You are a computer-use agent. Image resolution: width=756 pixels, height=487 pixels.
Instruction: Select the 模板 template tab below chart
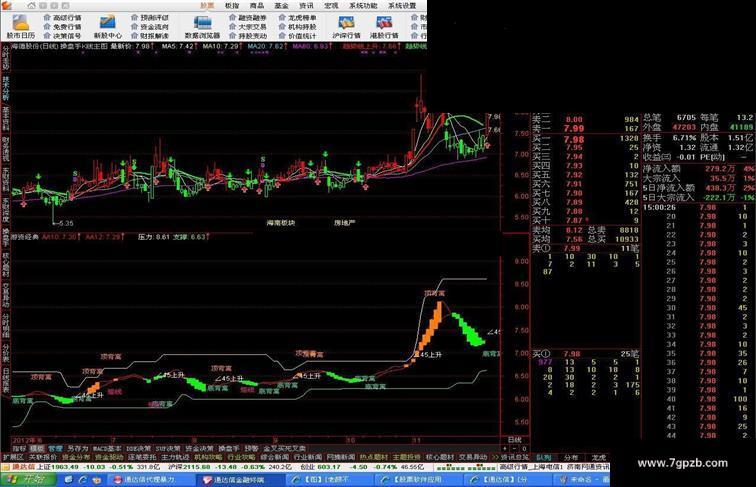pyautogui.click(x=37, y=448)
